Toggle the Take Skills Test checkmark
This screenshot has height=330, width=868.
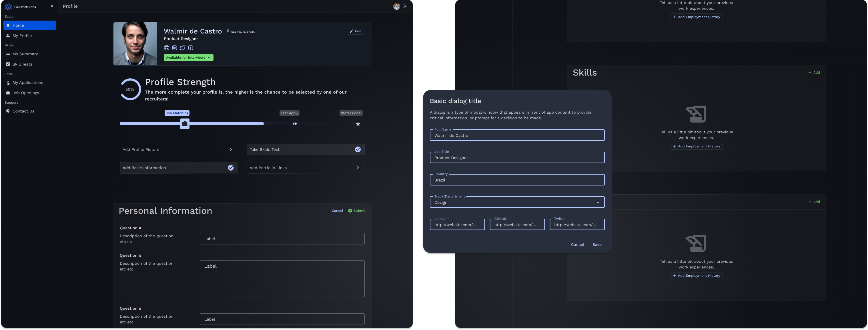[x=358, y=149]
